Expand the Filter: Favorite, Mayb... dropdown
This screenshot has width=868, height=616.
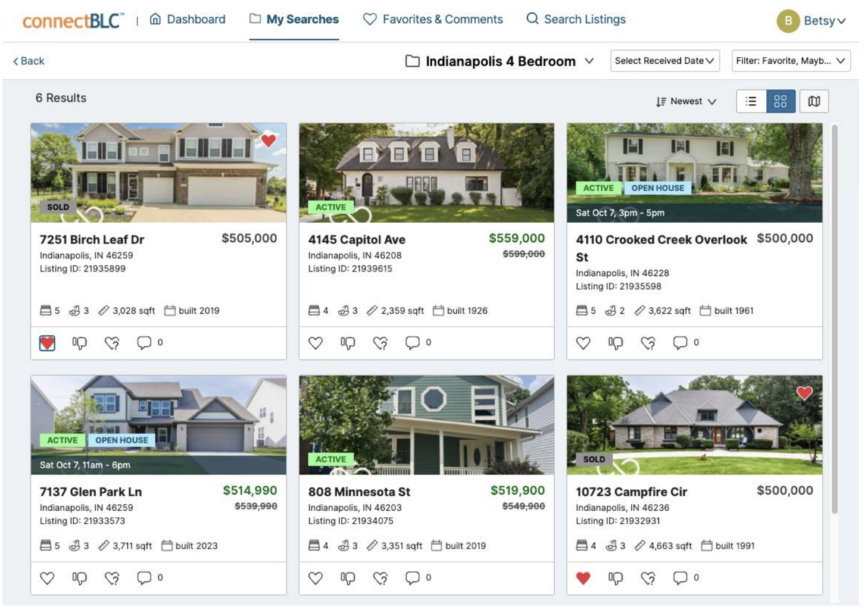pos(791,61)
